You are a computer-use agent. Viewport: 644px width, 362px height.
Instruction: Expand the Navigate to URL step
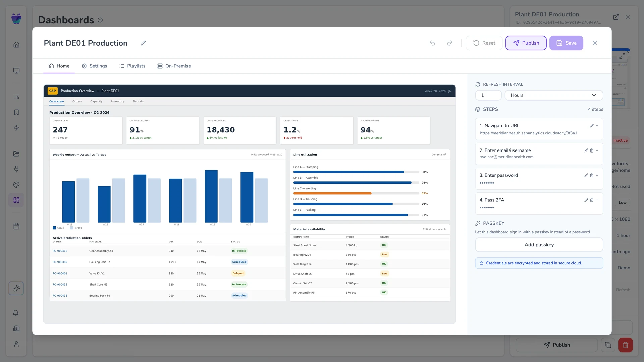[x=597, y=126]
